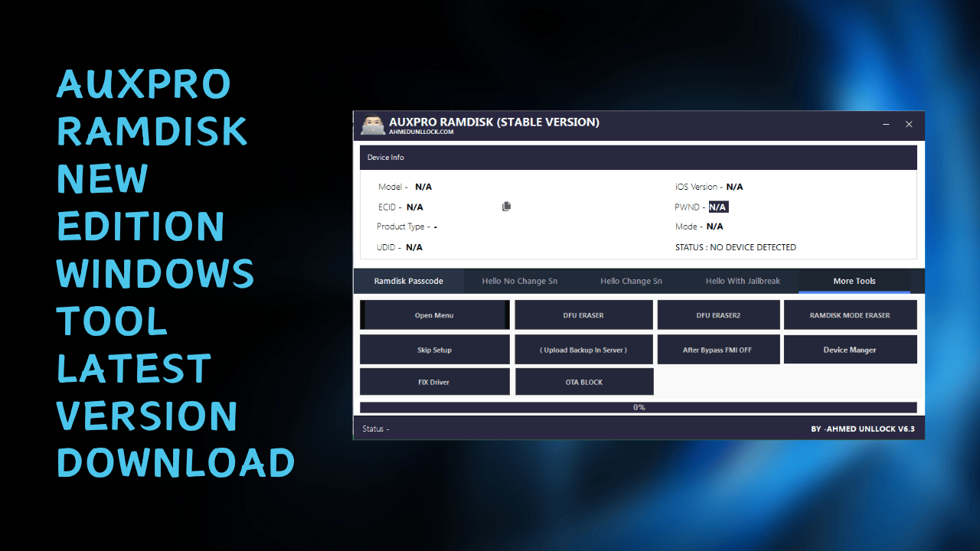Click the AuxPro avatar logo icon
The width and height of the screenshot is (980, 551).
pos(373,126)
